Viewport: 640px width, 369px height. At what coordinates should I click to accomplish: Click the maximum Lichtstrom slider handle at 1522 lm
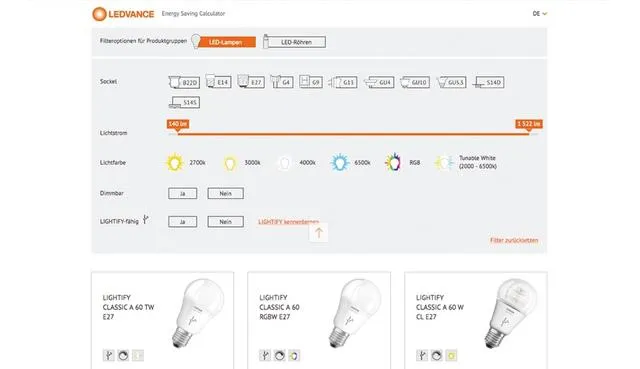click(529, 124)
